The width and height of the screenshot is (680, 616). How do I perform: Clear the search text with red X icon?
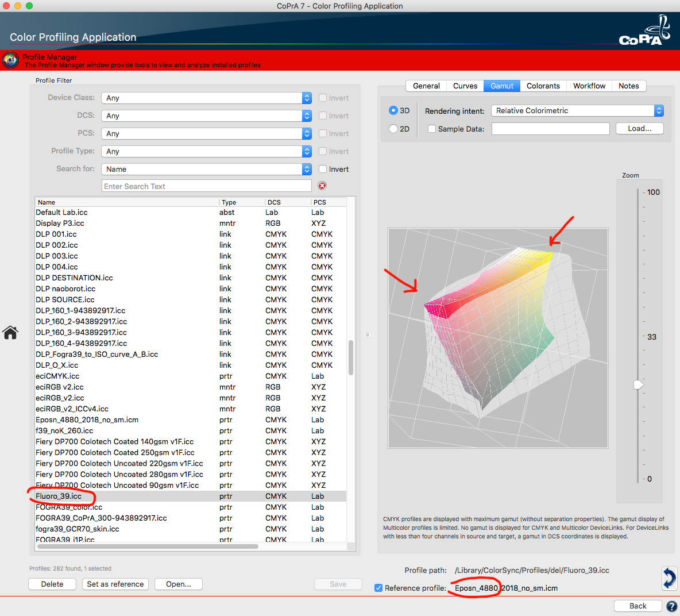pos(322,186)
